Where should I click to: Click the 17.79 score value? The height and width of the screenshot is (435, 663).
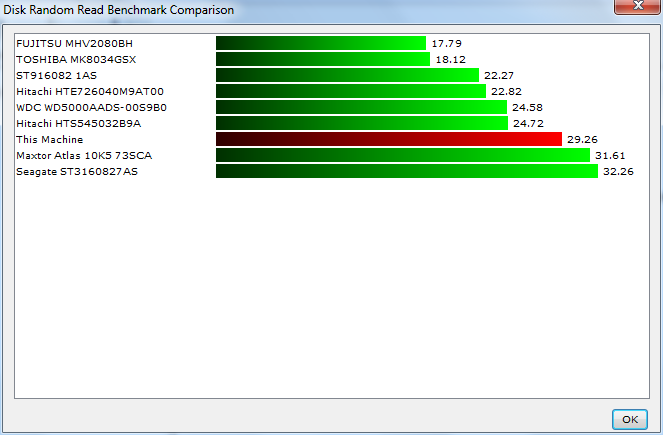coord(447,44)
